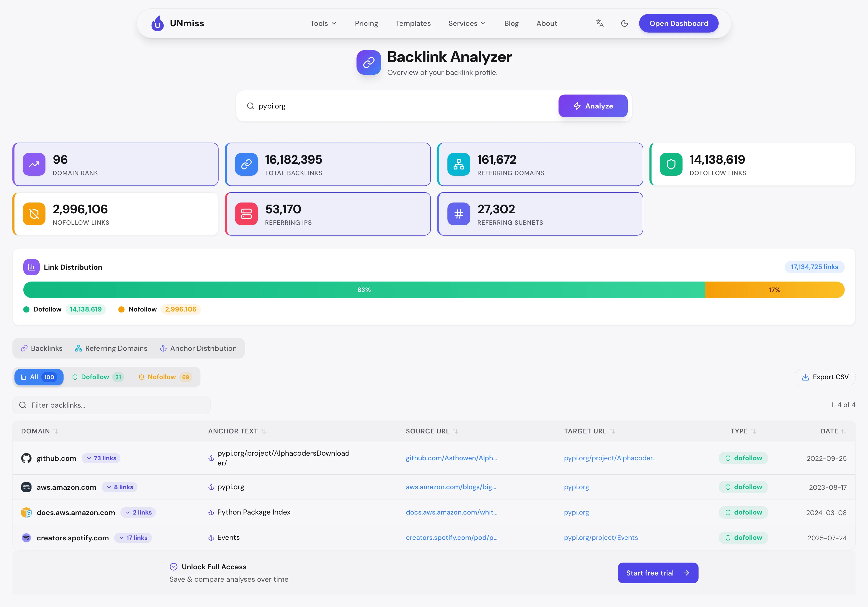Expand the 17 links group for creators.spotify.com
This screenshot has width=868, height=607.
(x=133, y=538)
